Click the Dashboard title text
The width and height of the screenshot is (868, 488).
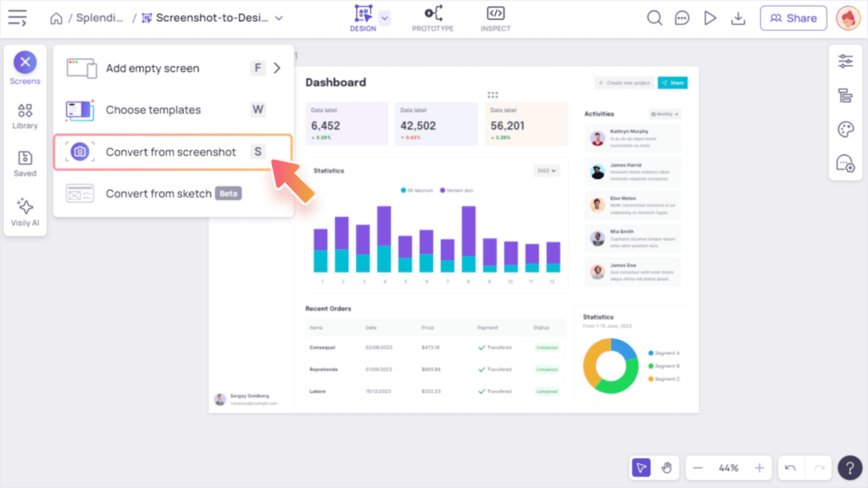click(336, 82)
